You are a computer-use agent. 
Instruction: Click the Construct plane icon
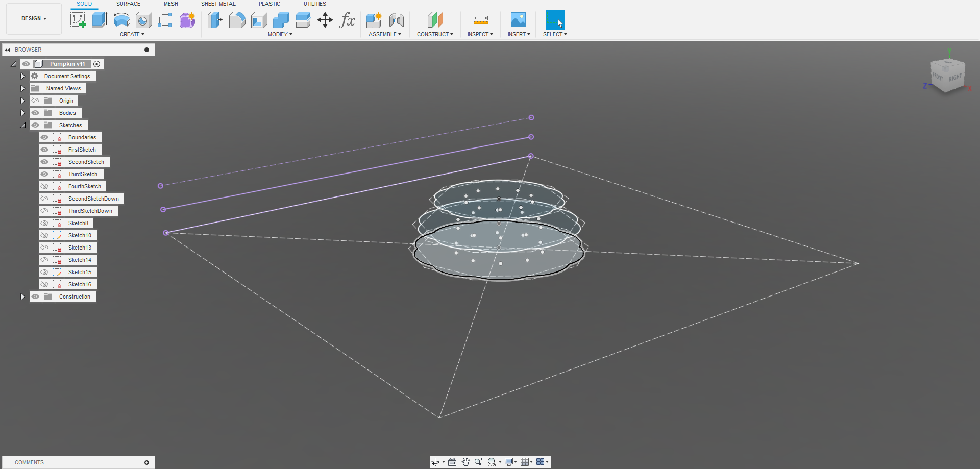click(435, 20)
